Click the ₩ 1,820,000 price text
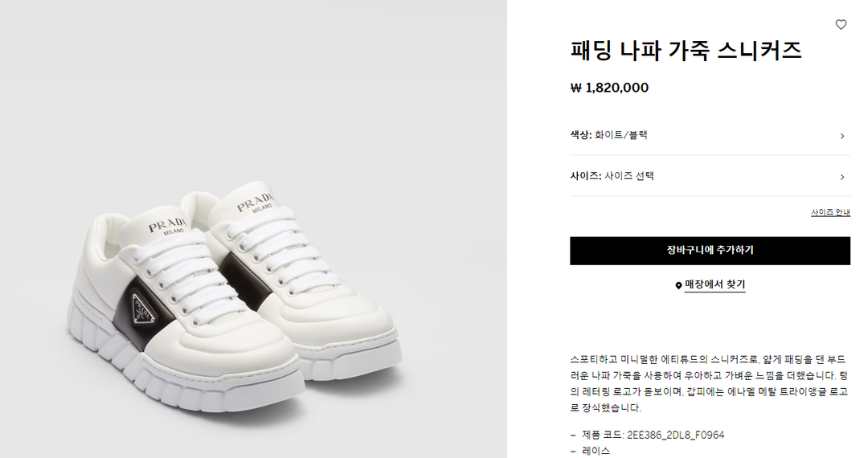This screenshot has width=868, height=458. tap(609, 88)
